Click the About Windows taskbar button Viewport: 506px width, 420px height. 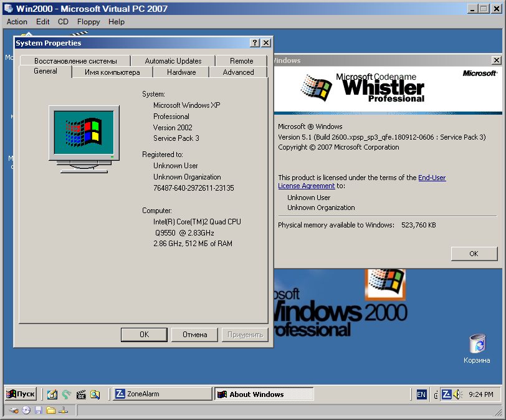pyautogui.click(x=264, y=394)
